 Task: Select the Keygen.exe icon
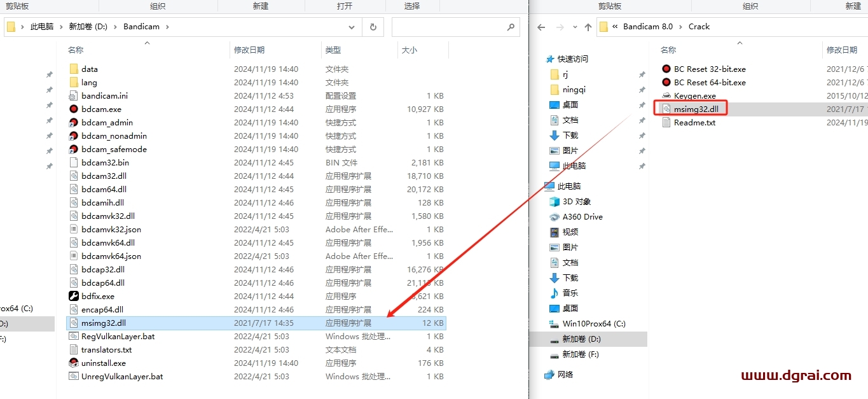666,95
